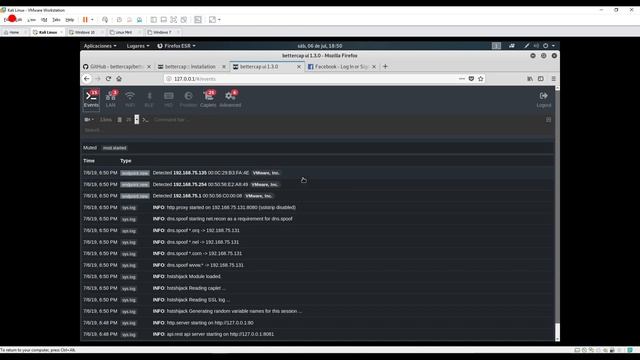640x360 pixels.
Task: Select the hstshijack Module loaded entry
Action: coord(318,277)
